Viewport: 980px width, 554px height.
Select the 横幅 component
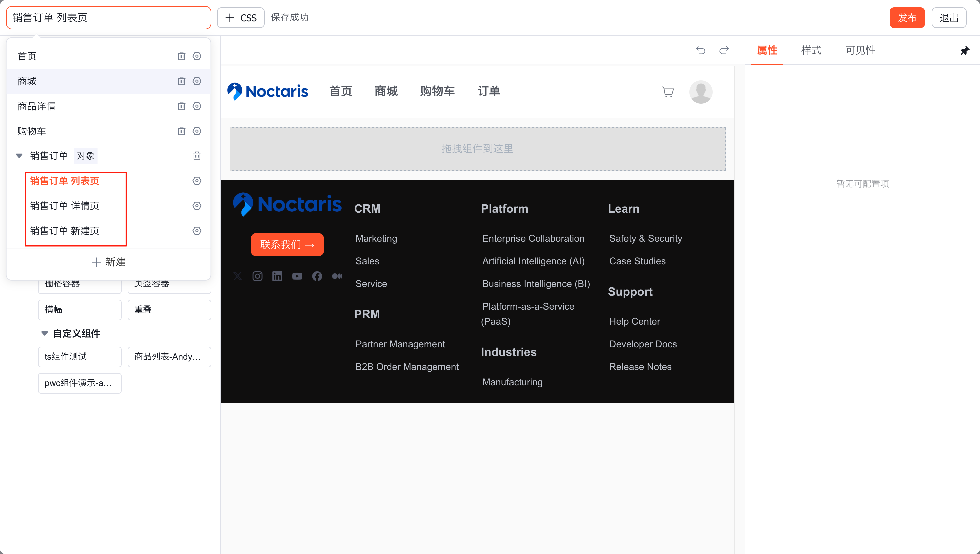tap(80, 310)
